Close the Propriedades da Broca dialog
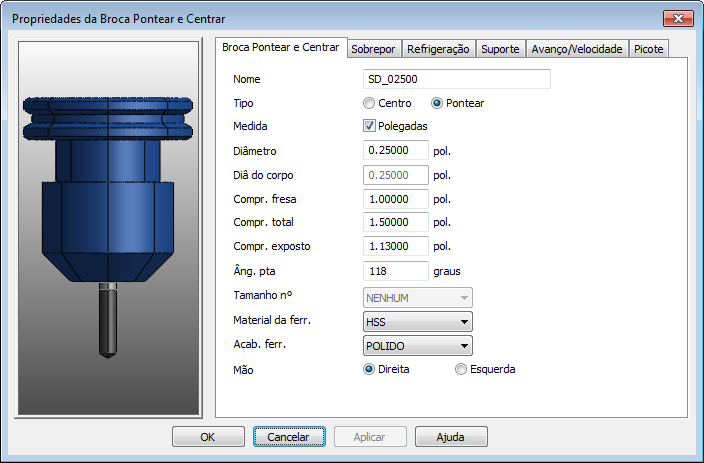Screen dimensions: 704x463 point(678,18)
